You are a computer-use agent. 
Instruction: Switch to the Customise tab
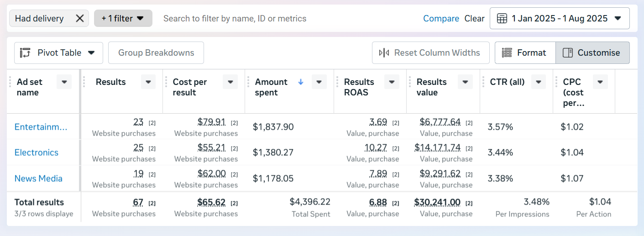click(592, 53)
